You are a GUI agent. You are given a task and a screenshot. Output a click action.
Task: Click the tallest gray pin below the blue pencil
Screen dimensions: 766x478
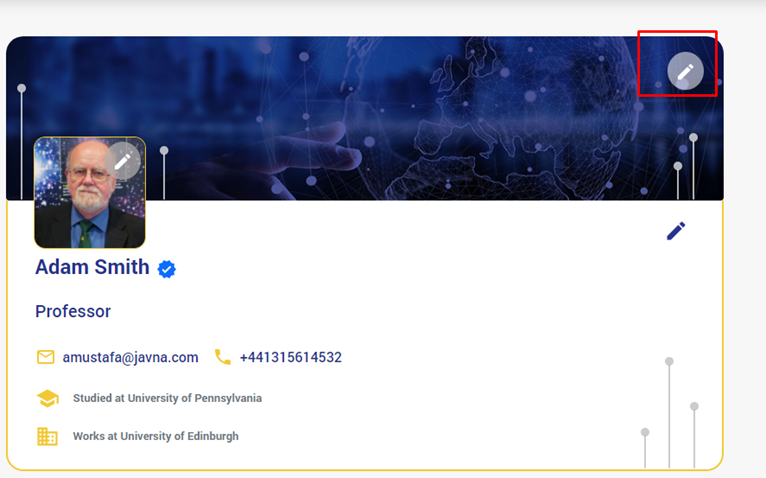(x=669, y=413)
